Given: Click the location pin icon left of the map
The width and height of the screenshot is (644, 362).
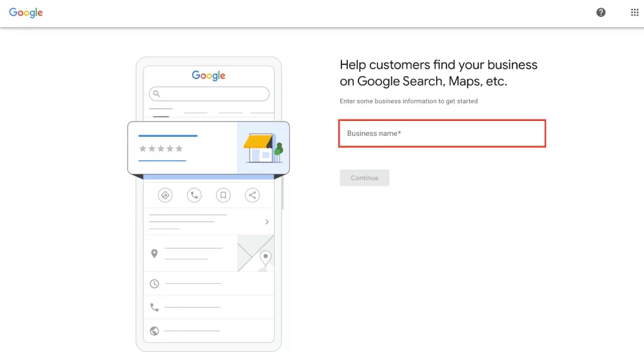Looking at the screenshot, I should click(154, 253).
